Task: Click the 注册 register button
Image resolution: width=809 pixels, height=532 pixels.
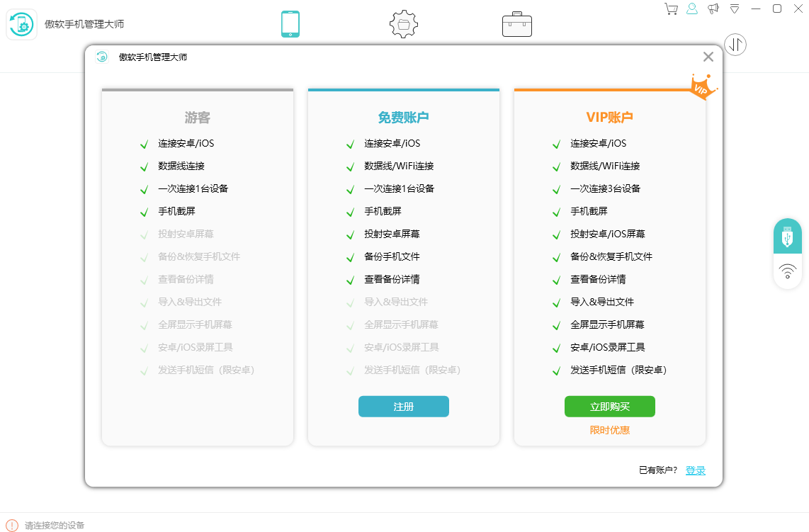Action: coord(404,407)
